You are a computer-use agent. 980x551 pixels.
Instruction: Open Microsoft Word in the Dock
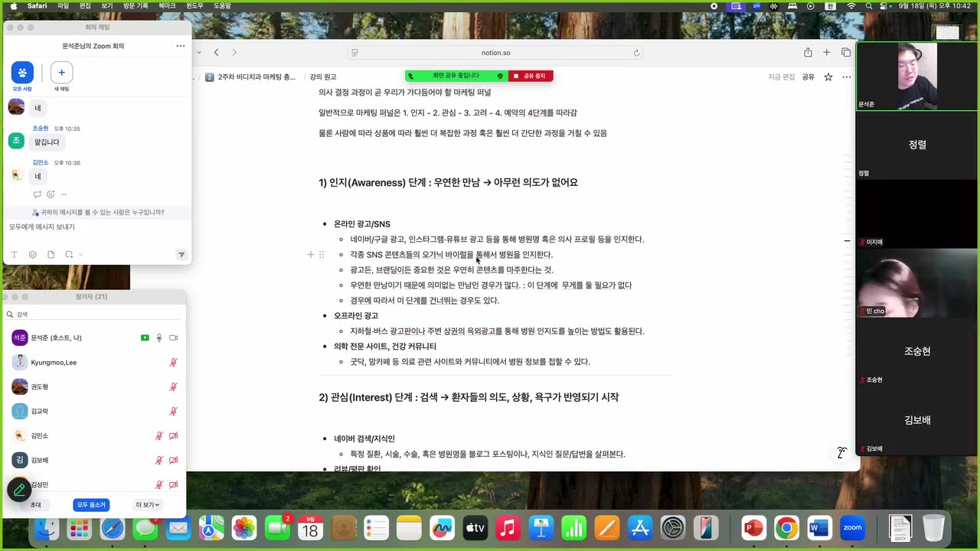coord(819,528)
